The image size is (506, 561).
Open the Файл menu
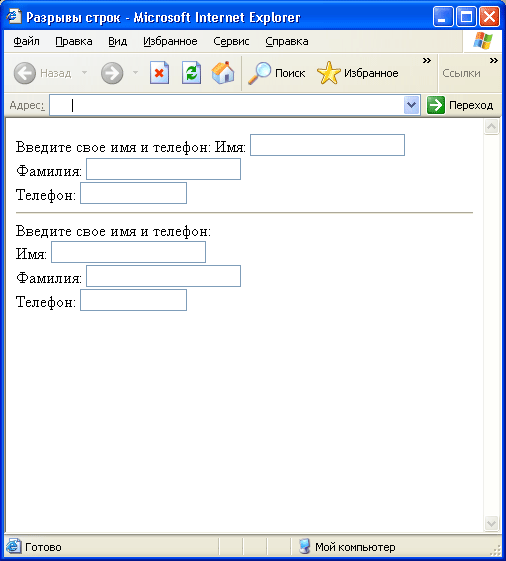click(x=26, y=42)
